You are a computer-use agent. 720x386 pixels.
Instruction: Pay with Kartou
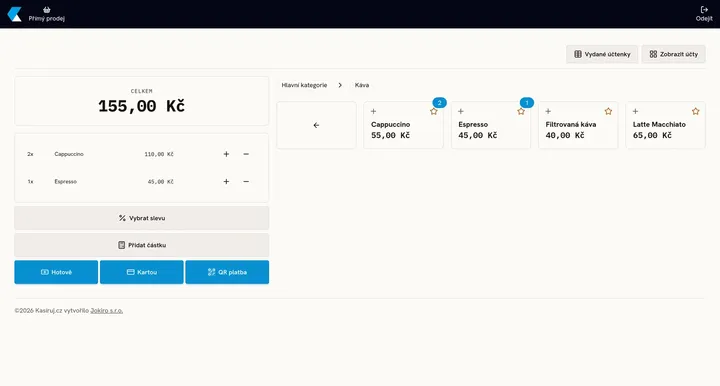click(x=141, y=272)
